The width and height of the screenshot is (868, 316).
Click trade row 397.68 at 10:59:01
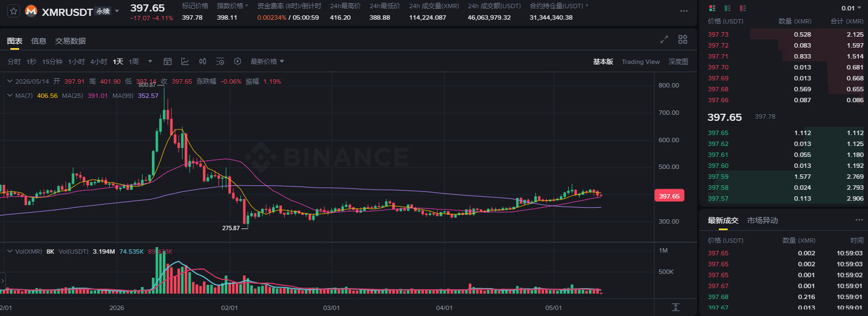(x=784, y=297)
